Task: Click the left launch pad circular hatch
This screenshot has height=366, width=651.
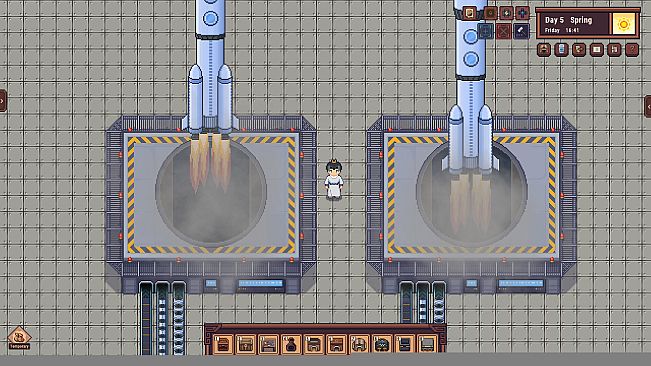Action: 211,193
